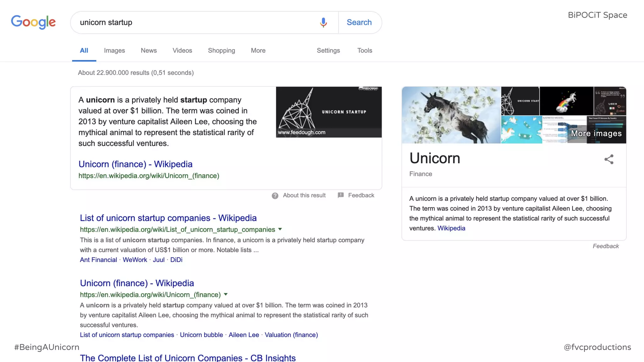Select the All results tab

pos(84,51)
